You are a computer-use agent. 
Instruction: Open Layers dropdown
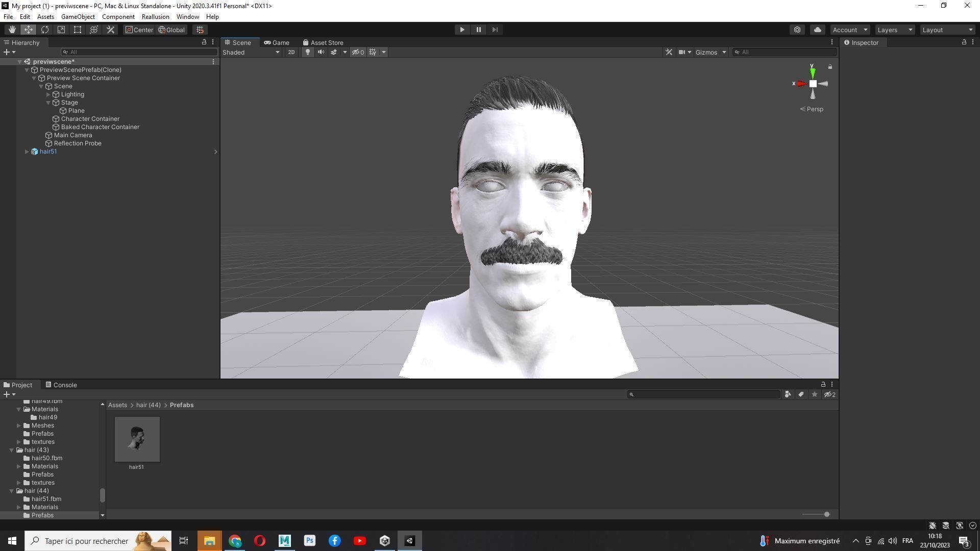(x=895, y=30)
